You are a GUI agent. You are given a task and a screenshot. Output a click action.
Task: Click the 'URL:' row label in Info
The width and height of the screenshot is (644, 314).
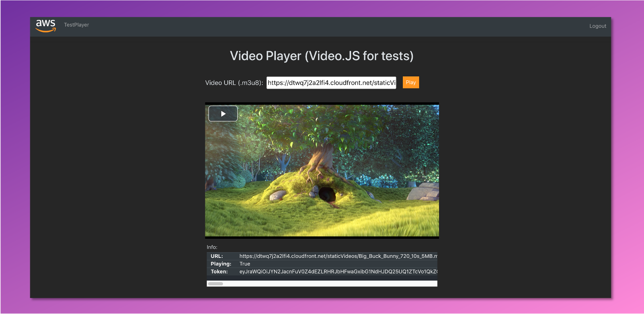tap(217, 256)
